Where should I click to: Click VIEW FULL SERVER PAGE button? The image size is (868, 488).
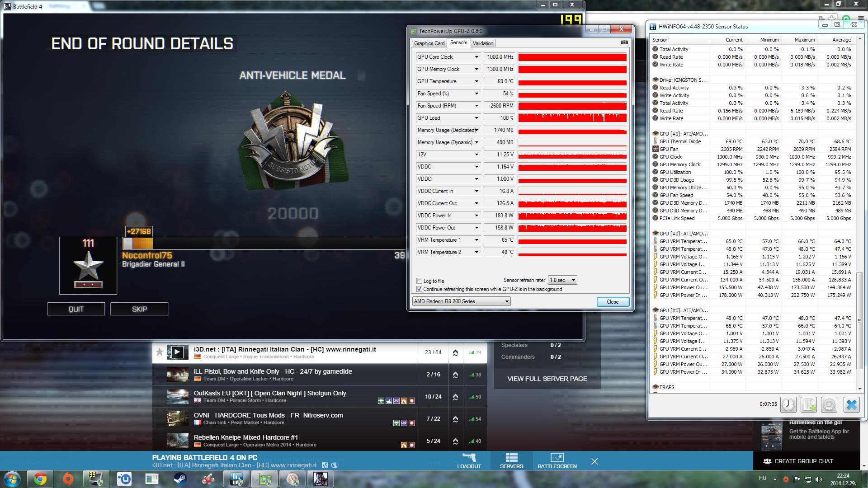[x=547, y=379]
